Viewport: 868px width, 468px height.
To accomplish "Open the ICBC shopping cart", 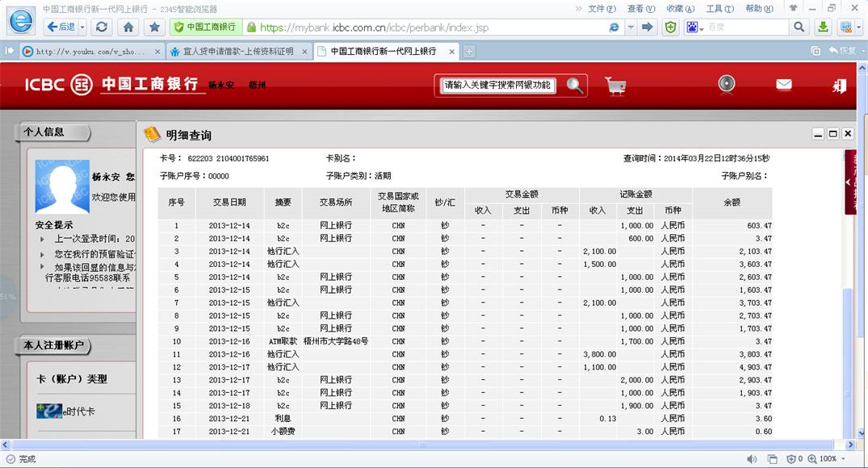I will pyautogui.click(x=615, y=86).
